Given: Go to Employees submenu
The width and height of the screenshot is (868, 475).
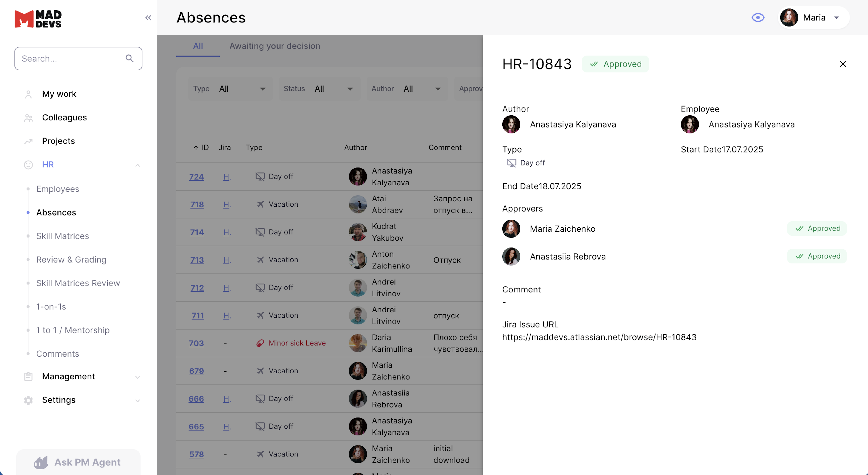Looking at the screenshot, I should click(58, 189).
